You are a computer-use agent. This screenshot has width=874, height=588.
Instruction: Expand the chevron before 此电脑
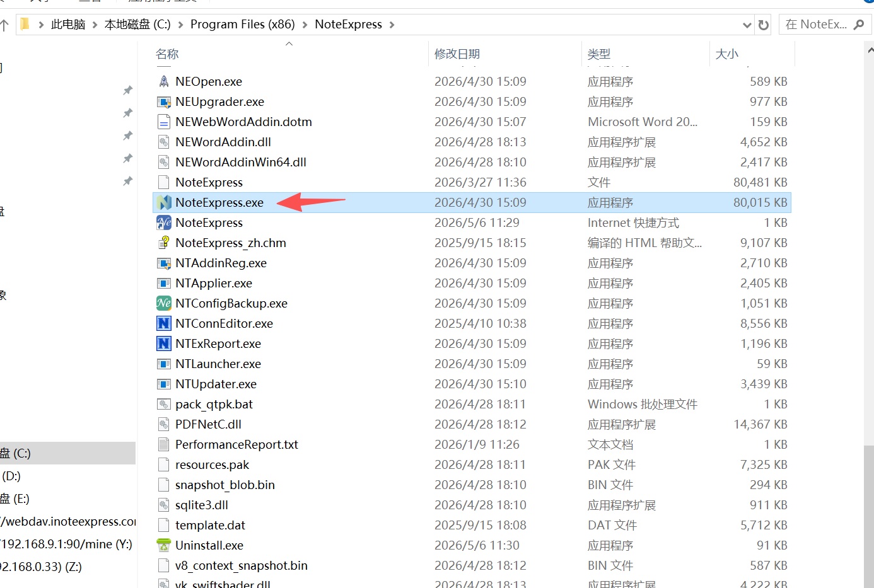(x=42, y=25)
